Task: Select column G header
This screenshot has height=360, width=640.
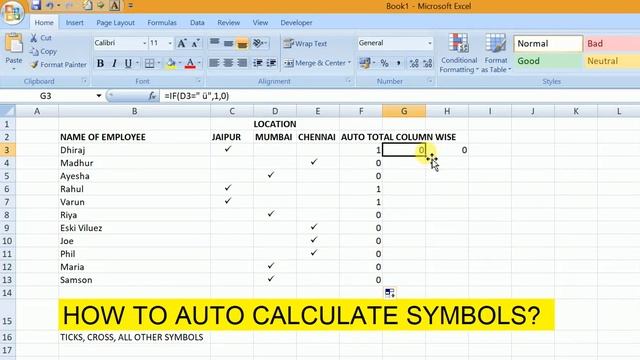Action: (x=404, y=111)
